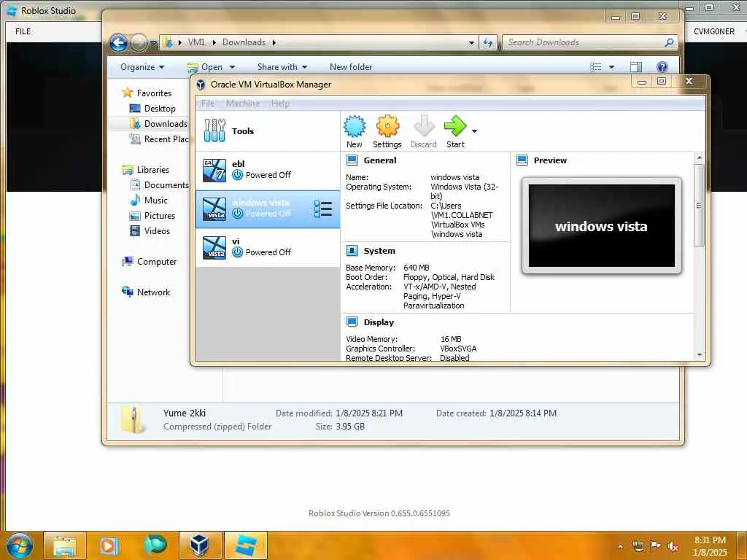Open Downloads in navigation pane
The width and height of the screenshot is (747, 560).
[158, 124]
